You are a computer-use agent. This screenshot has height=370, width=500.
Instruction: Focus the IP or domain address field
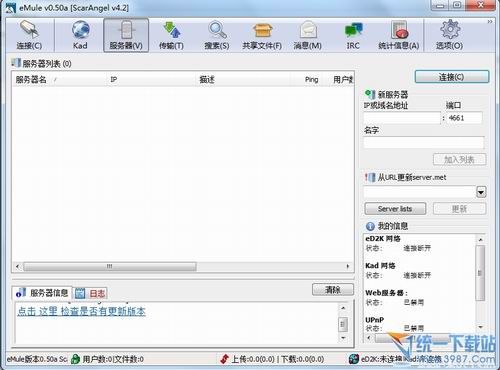point(402,118)
